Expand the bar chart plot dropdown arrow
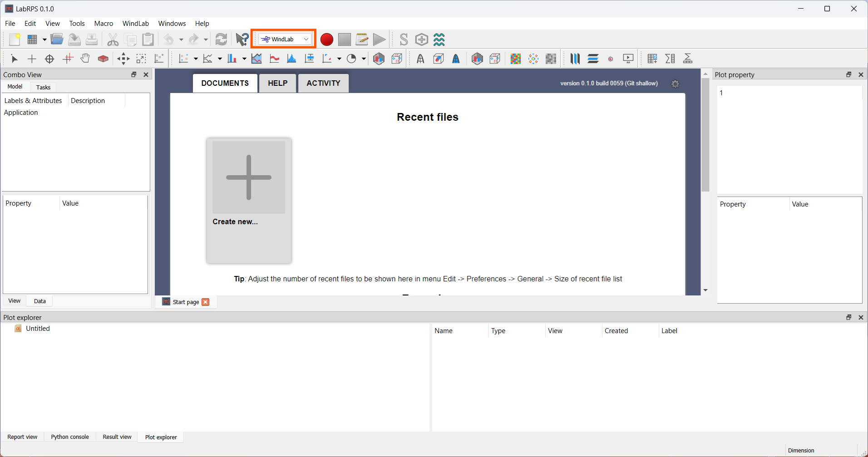 pos(244,59)
